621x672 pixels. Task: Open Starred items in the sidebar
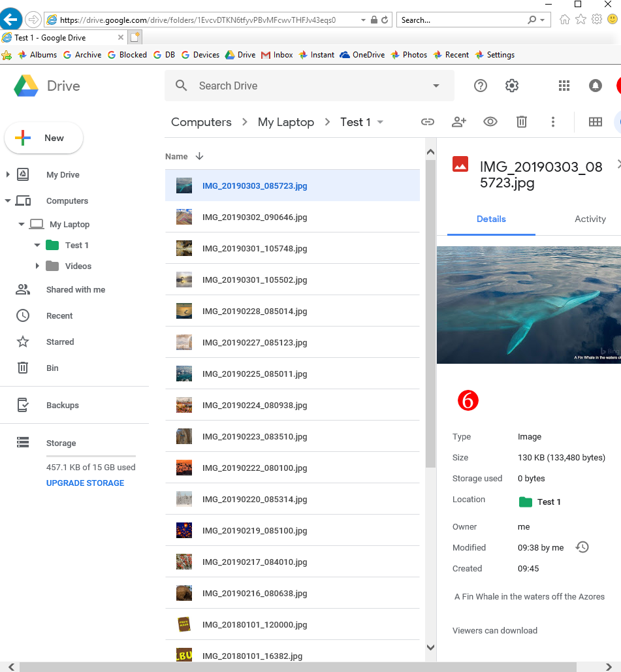click(60, 342)
